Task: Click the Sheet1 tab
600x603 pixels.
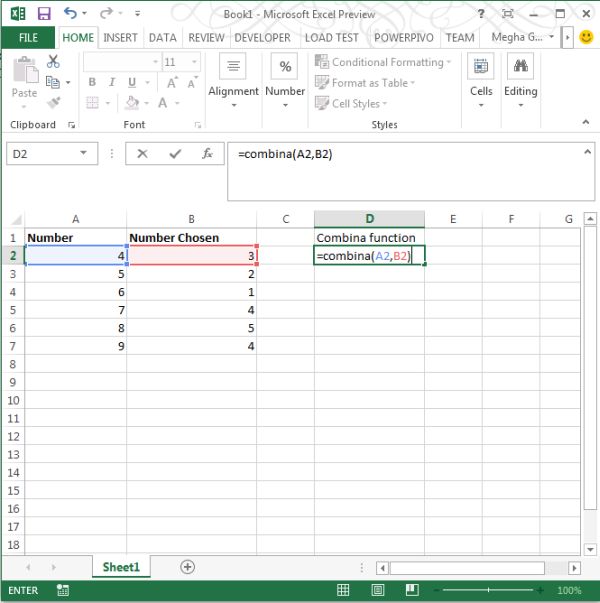Action: (x=121, y=567)
